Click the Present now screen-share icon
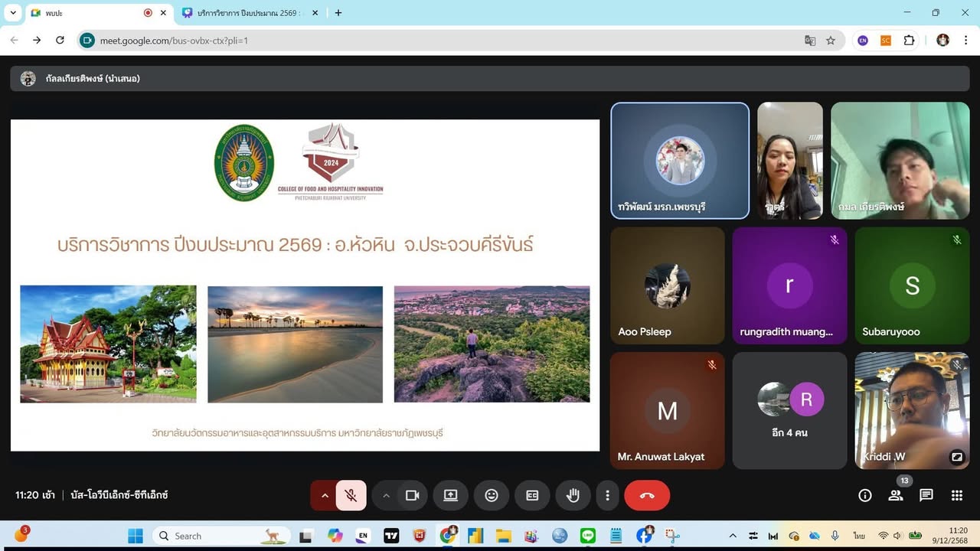 (450, 495)
